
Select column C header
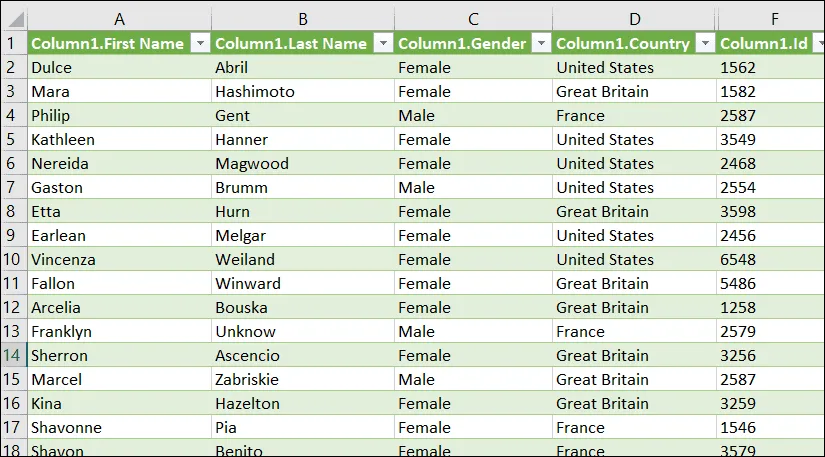pyautogui.click(x=473, y=19)
